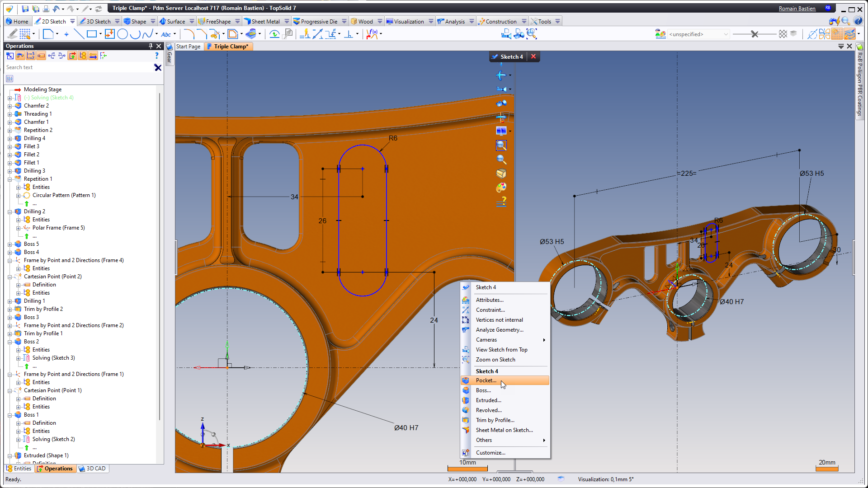This screenshot has width=868, height=488.
Task: Open the color palette icon in viewport toolbar
Action: coord(501,187)
